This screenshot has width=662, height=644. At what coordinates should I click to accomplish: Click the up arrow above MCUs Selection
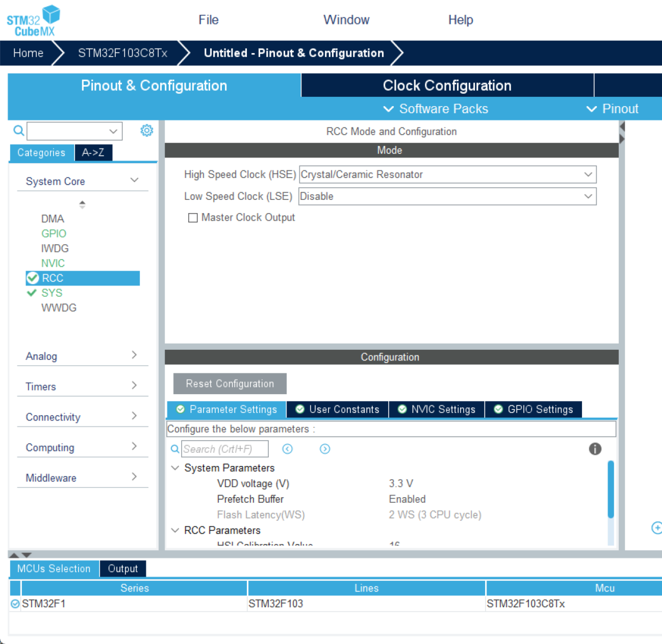[x=14, y=555]
